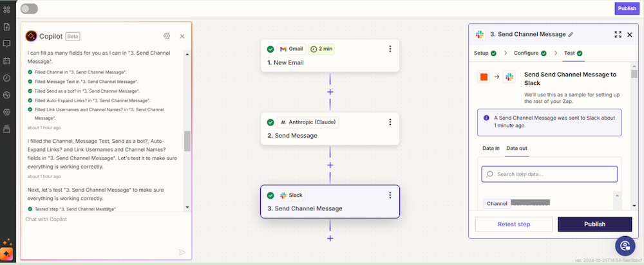Click the Copilot chat scrollbar thumb

click(187, 141)
